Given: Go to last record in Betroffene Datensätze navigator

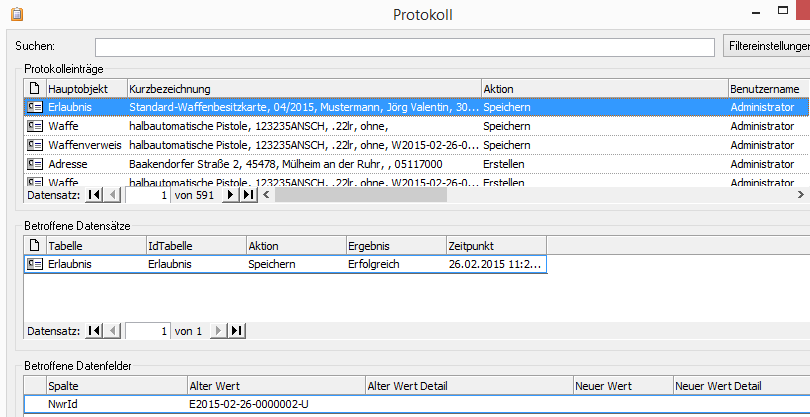Looking at the screenshot, I should tap(236, 330).
